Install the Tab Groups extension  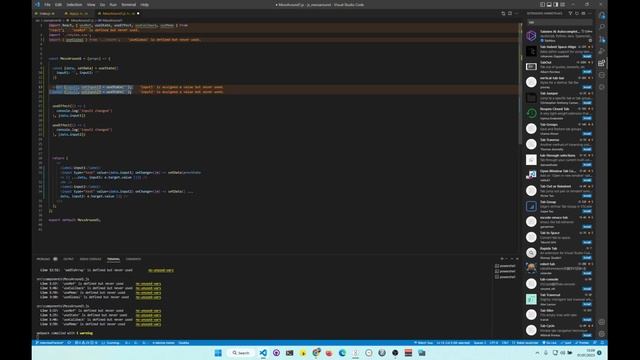pyautogui.click(x=587, y=134)
